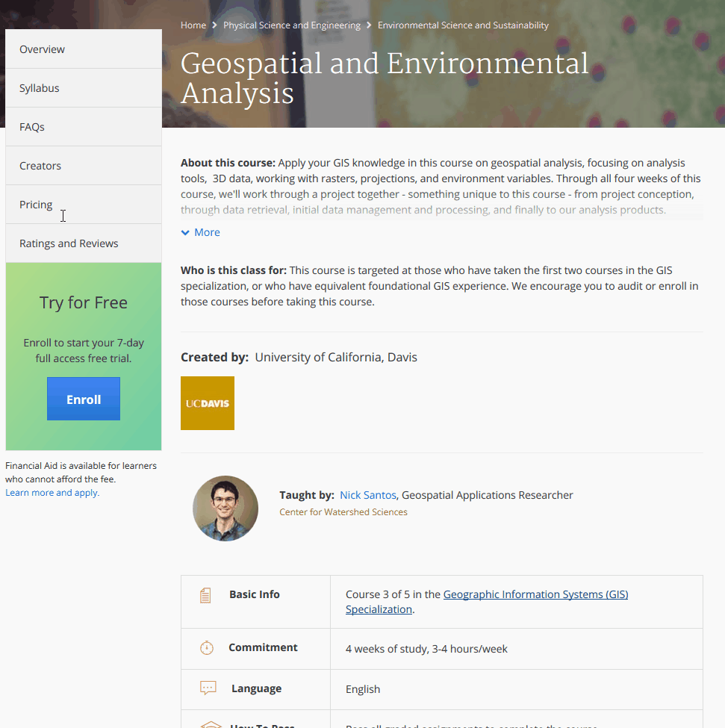The height and width of the screenshot is (728, 725).
Task: Click chevron after Home breadcrumb
Action: [214, 25]
